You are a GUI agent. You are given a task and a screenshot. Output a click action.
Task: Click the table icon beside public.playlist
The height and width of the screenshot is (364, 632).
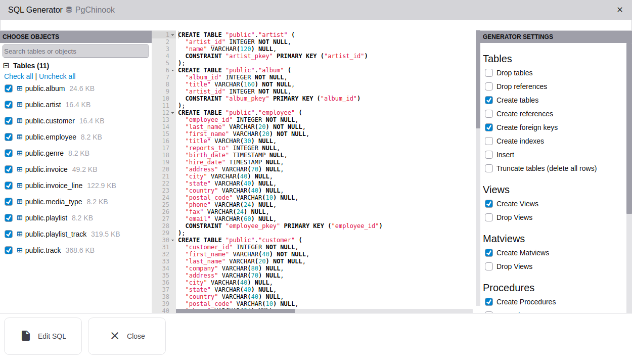point(20,218)
